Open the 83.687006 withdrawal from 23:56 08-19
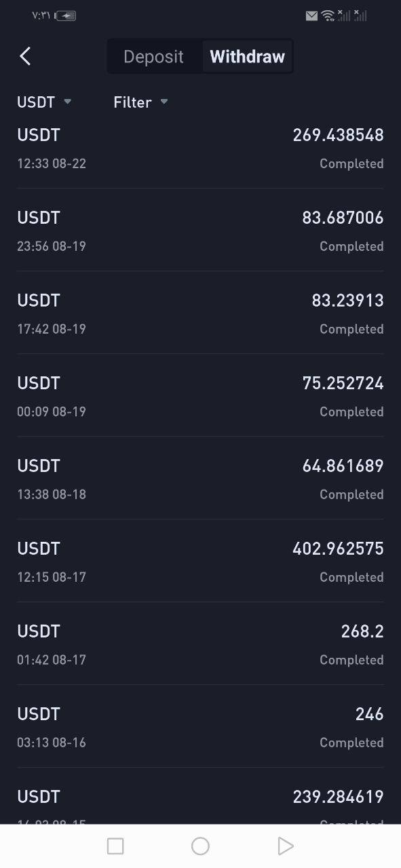This screenshot has width=401, height=868. click(200, 231)
